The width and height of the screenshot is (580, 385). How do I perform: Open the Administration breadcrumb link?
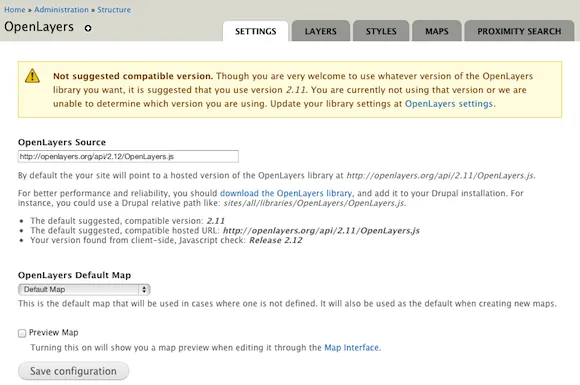(x=61, y=10)
